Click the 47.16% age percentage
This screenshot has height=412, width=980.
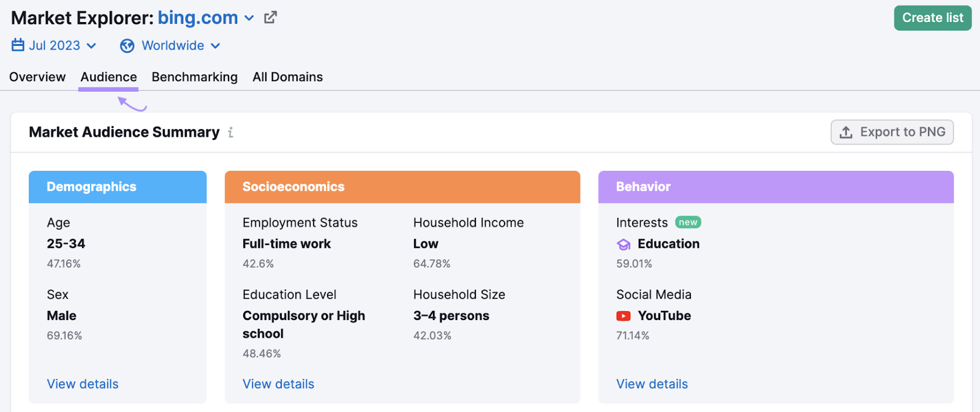click(64, 264)
